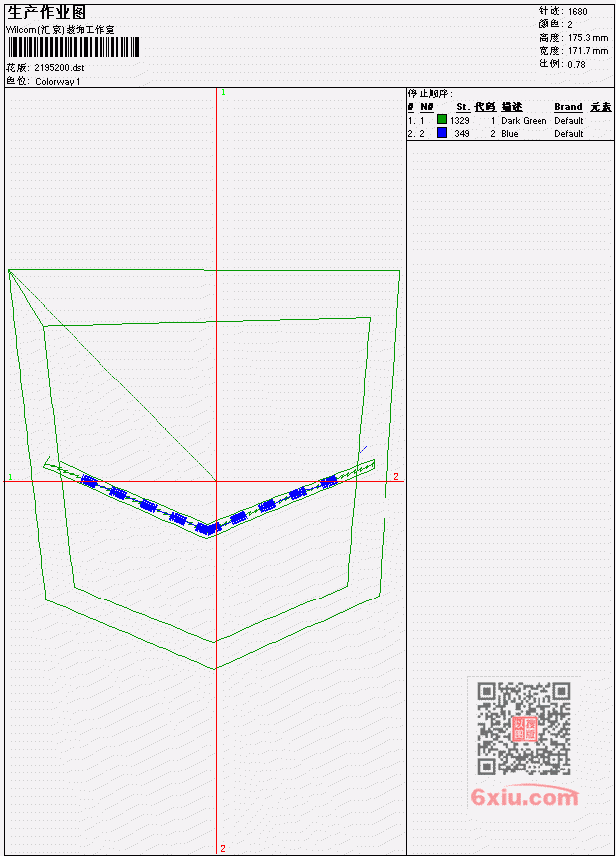
Task: Click the green marker 1 at the top of the vertical axis
Action: click(223, 92)
